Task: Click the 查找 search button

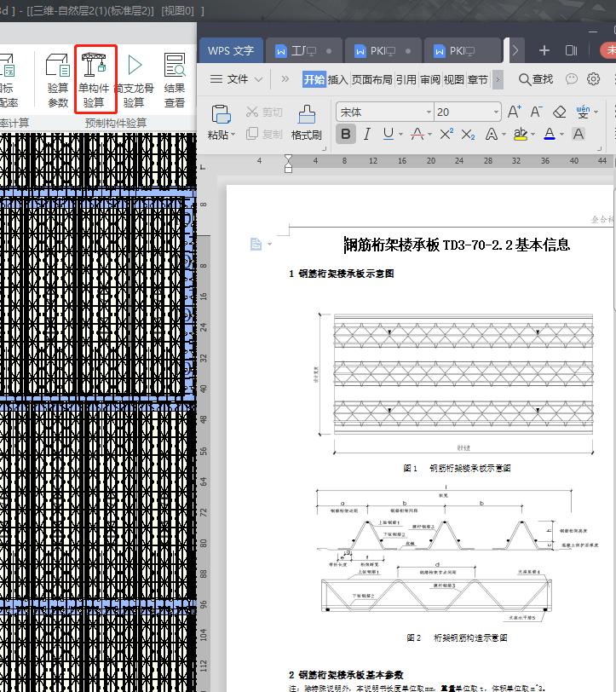Action: tap(537, 79)
